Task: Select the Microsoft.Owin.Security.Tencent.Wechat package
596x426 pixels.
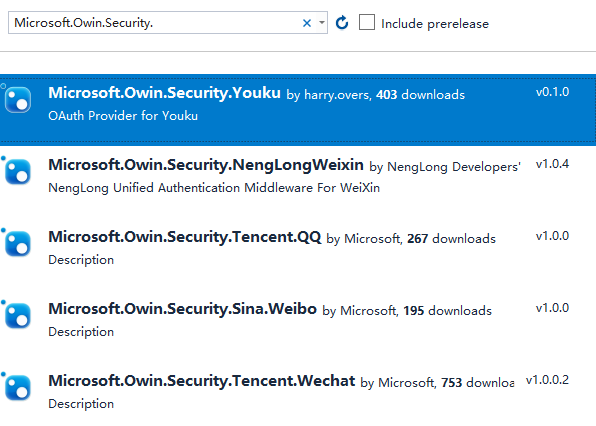Action: point(298,394)
